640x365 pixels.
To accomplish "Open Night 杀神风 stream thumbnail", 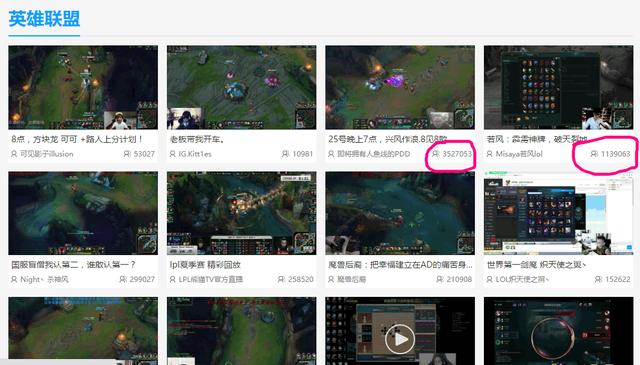I will pyautogui.click(x=83, y=213).
